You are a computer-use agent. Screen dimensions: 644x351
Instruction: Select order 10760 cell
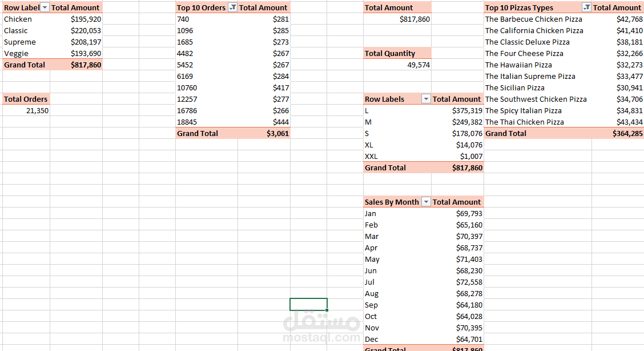coord(207,87)
